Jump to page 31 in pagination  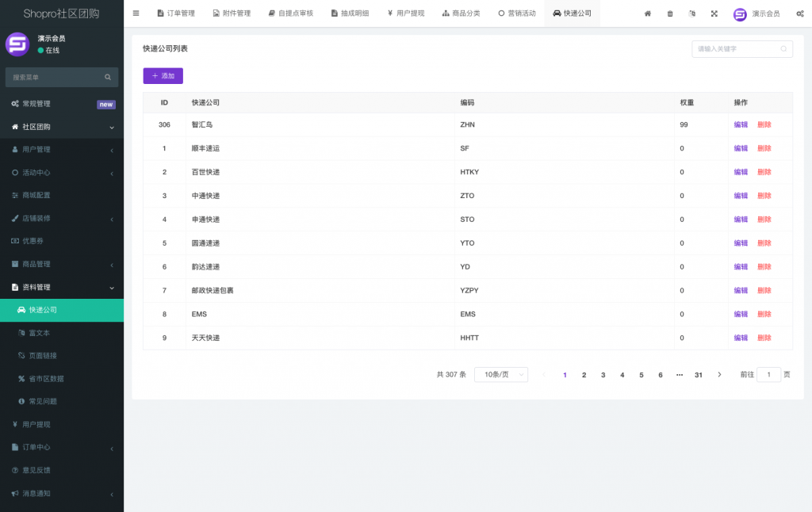click(699, 374)
